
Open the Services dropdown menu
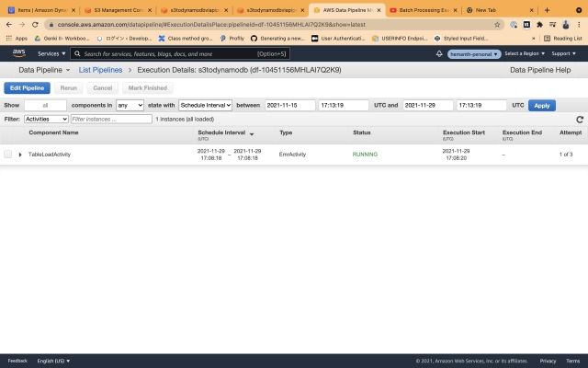[x=51, y=53]
